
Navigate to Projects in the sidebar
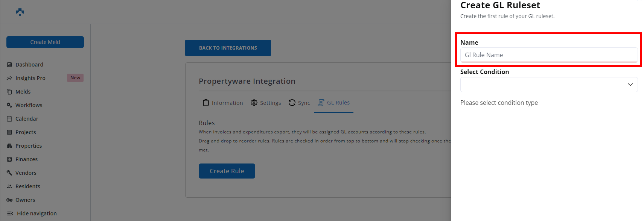pyautogui.click(x=26, y=132)
